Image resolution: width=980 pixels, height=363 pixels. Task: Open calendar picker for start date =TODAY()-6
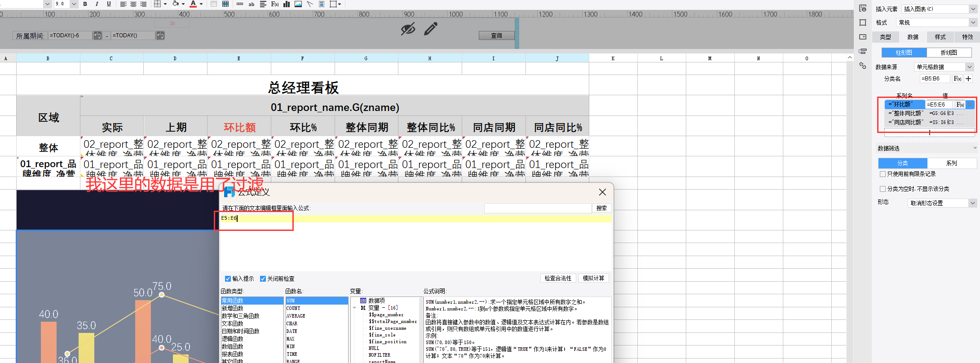click(97, 35)
